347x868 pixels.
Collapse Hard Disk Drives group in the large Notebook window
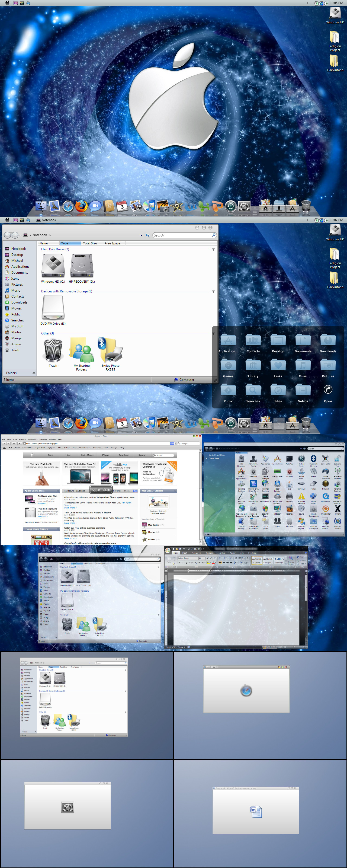pyautogui.click(x=213, y=249)
